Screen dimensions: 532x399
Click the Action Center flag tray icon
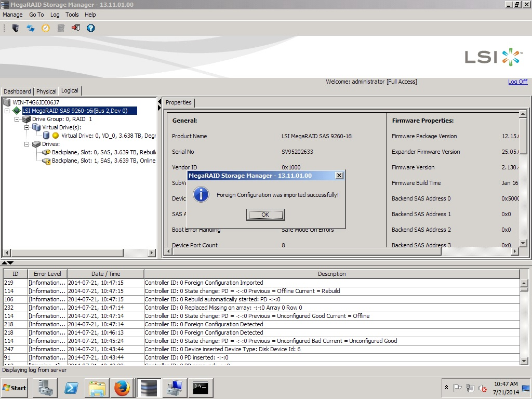(x=458, y=388)
